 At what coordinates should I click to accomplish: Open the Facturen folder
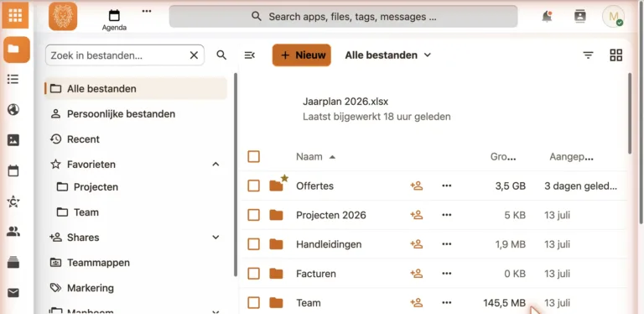[316, 274]
